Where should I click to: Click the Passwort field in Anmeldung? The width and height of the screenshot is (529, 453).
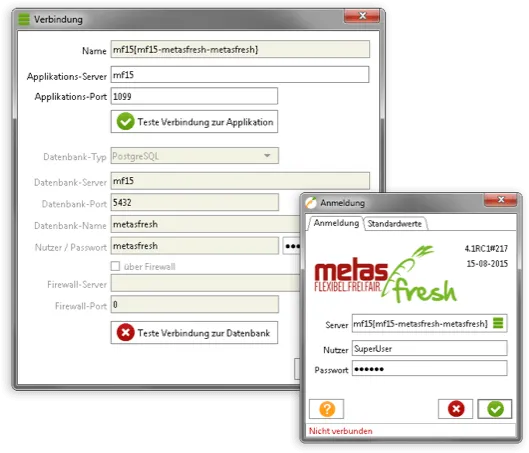[429, 368]
